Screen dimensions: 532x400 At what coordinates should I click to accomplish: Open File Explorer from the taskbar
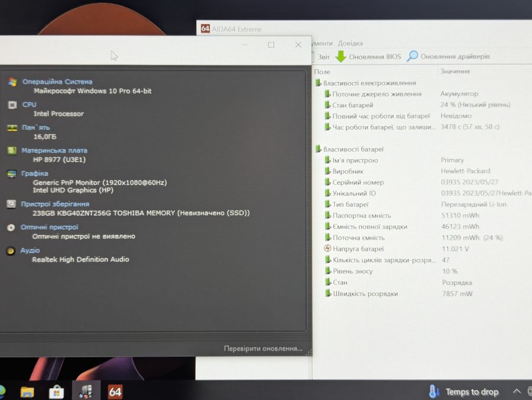click(27, 392)
